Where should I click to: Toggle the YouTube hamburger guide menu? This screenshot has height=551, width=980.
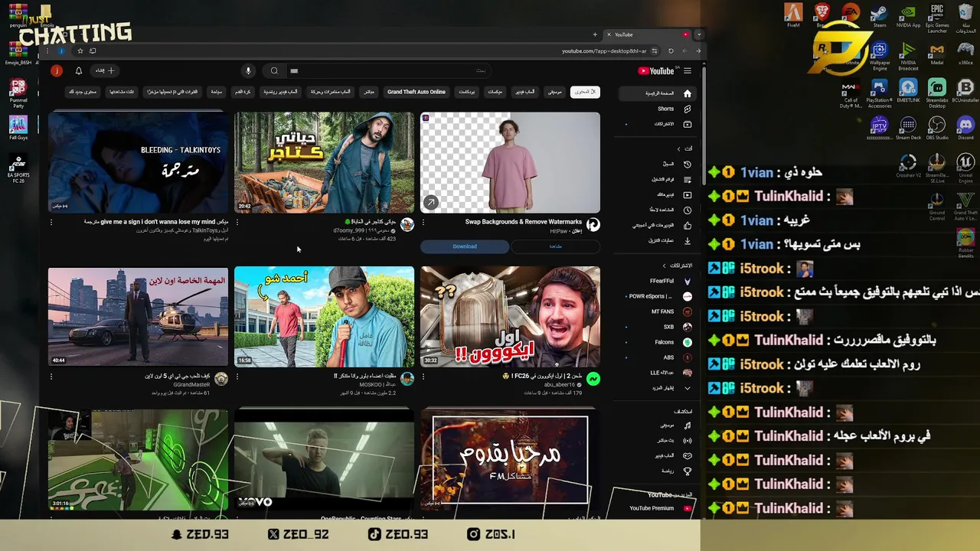688,71
